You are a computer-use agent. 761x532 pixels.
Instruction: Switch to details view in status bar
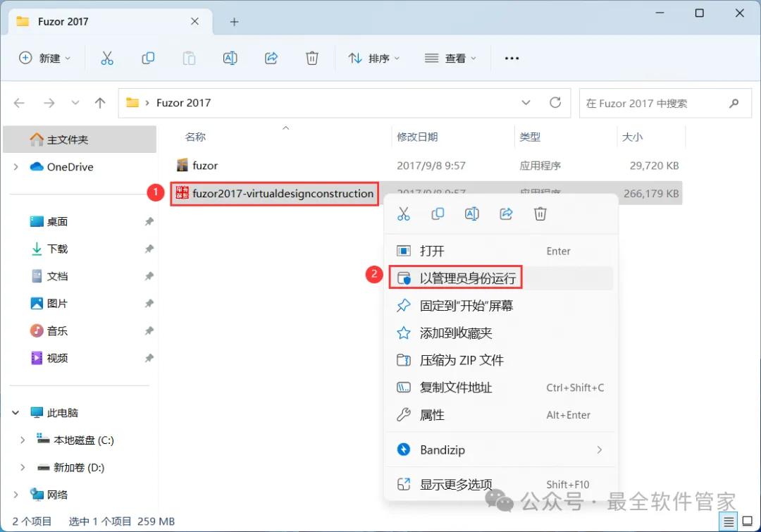(728, 522)
